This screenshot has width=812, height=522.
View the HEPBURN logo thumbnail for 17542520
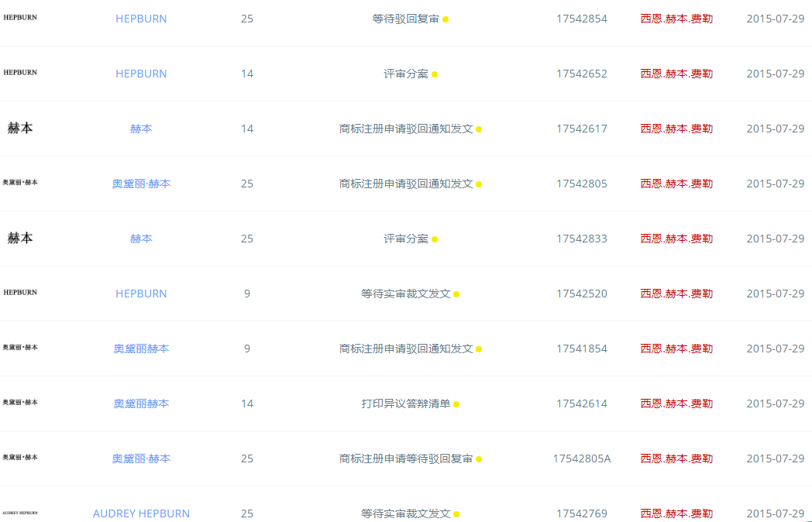coord(20,292)
